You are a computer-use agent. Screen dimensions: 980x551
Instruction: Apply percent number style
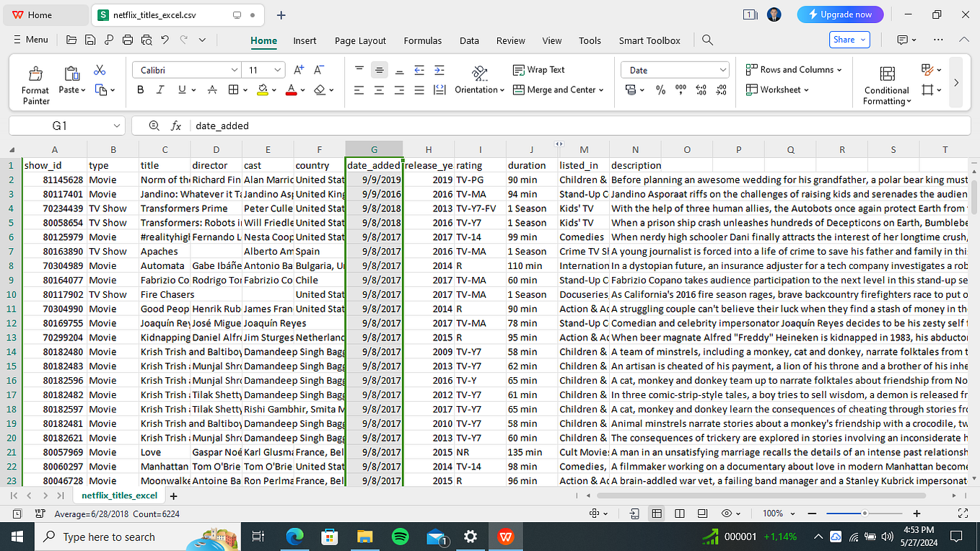[x=661, y=89]
